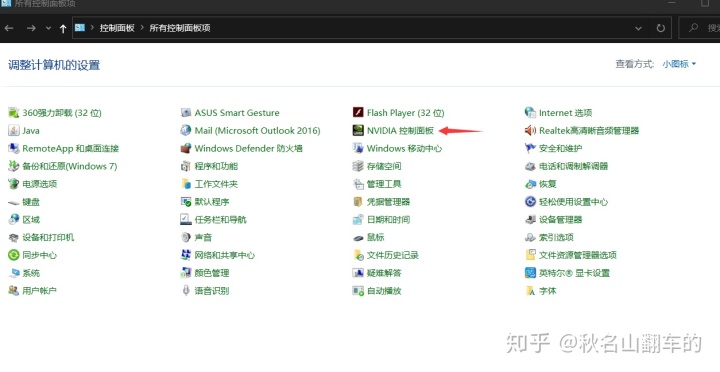The image size is (720, 372).
Task: Click the 备份和还原(Windows 7) icon
Action: pos(14,166)
